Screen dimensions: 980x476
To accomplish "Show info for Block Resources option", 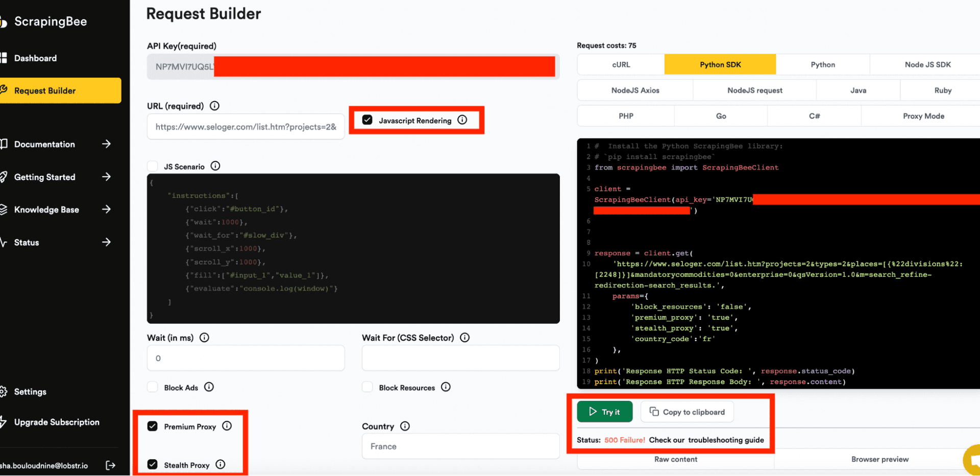I will pyautogui.click(x=446, y=387).
